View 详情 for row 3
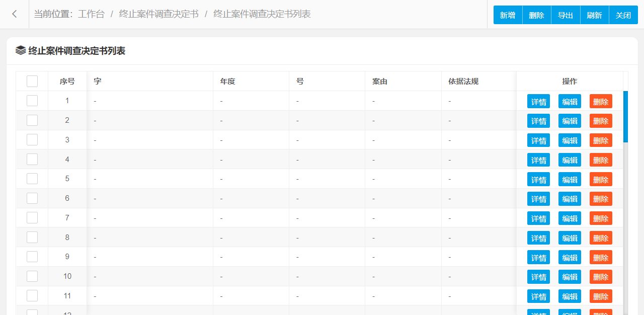 click(x=538, y=140)
